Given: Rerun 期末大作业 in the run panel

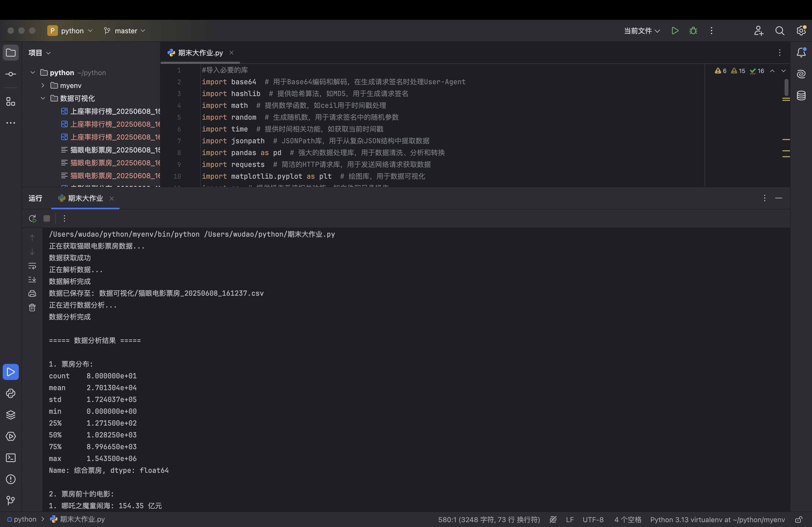Looking at the screenshot, I should [x=32, y=218].
